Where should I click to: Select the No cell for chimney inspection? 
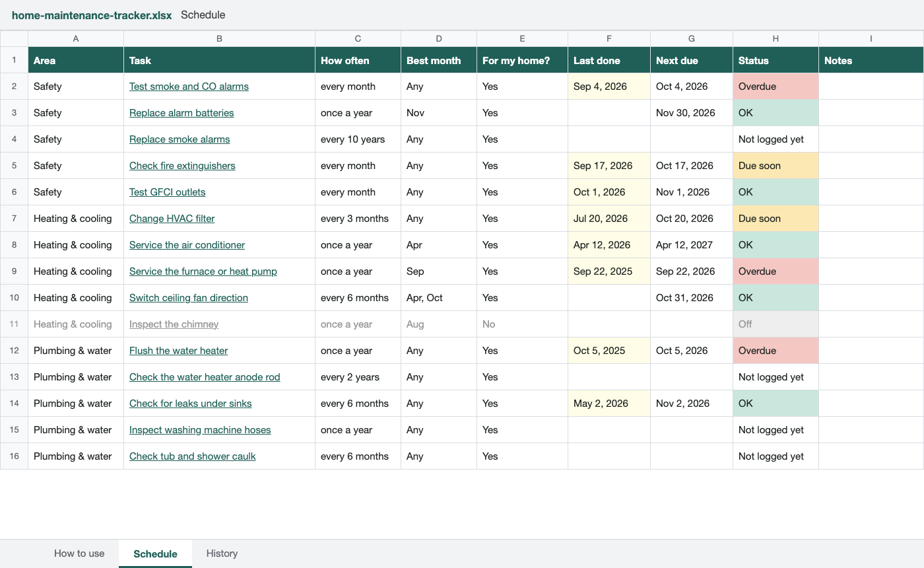click(x=522, y=324)
